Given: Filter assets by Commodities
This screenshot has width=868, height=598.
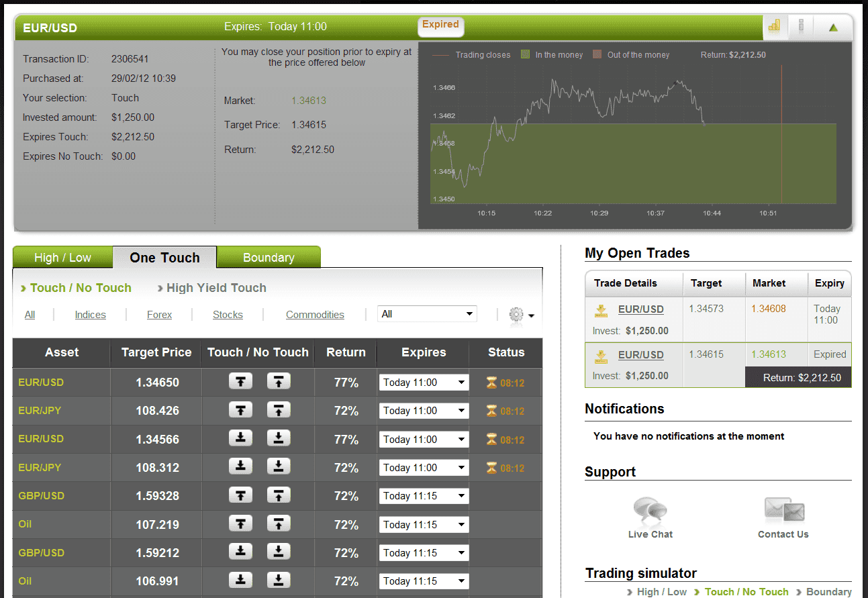Looking at the screenshot, I should tap(315, 315).
